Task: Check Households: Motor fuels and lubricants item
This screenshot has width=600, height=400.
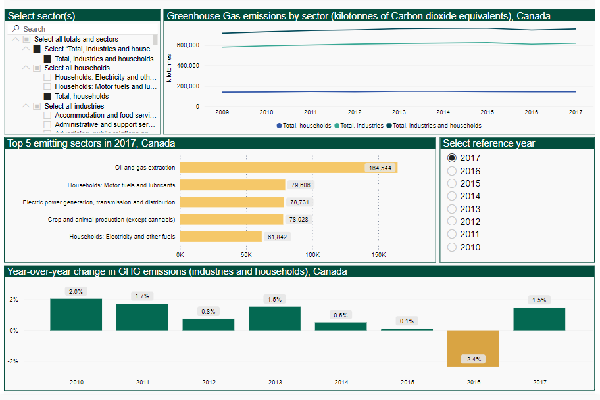Action: (x=47, y=86)
